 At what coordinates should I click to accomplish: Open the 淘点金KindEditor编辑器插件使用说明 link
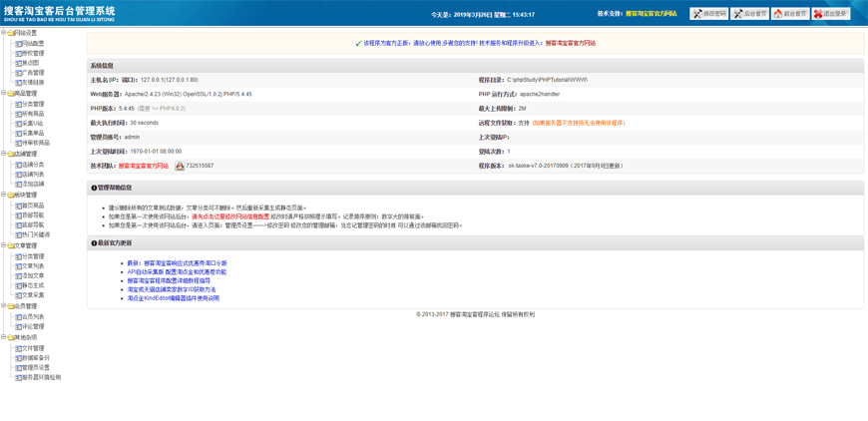coord(174,298)
